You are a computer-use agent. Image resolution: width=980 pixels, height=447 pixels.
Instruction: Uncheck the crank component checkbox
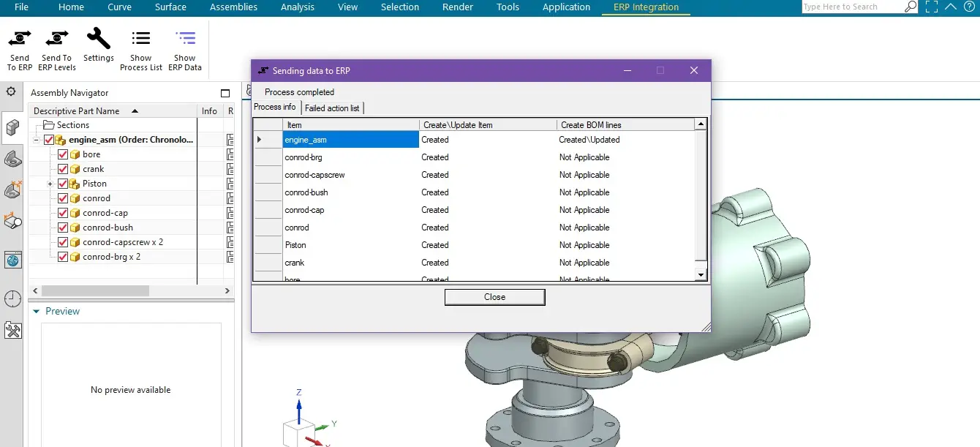(63, 168)
